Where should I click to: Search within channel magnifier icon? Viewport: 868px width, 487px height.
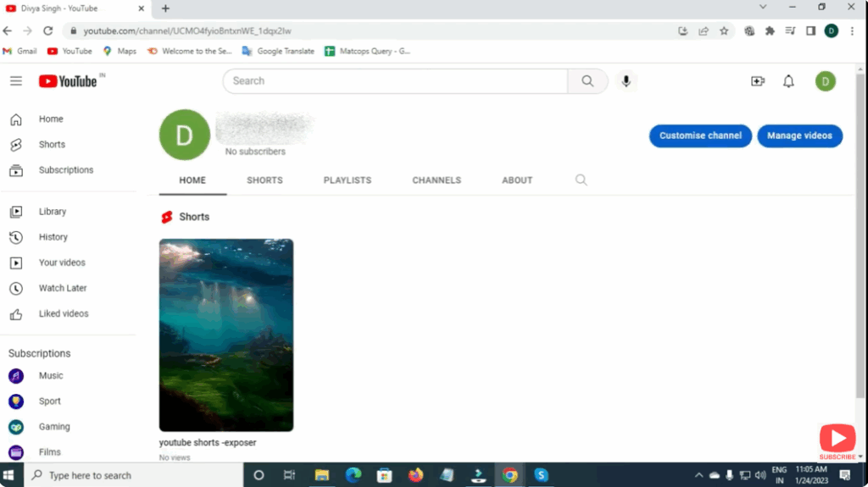click(581, 180)
